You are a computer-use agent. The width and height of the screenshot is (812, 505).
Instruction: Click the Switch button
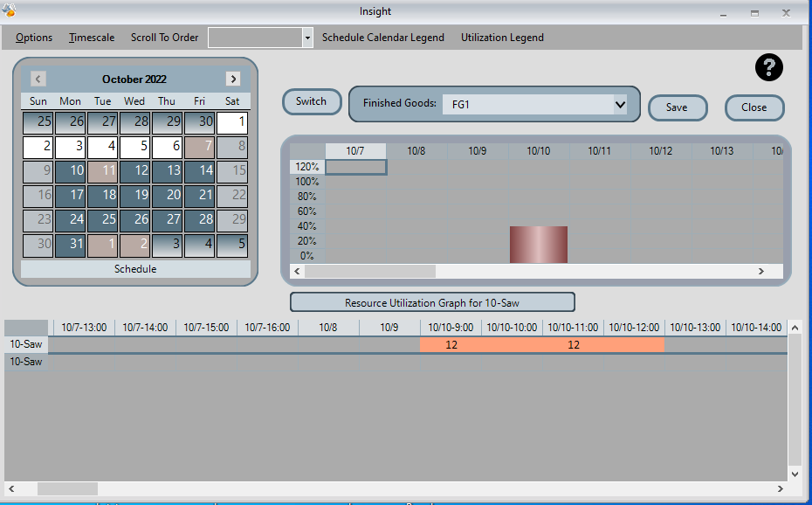(312, 101)
